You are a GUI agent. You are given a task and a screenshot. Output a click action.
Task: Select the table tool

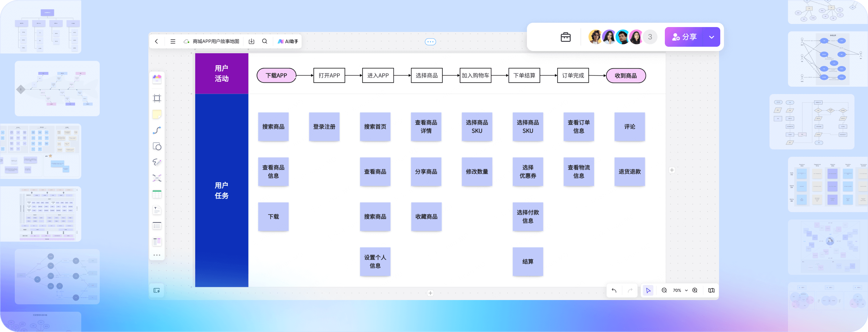coord(157,194)
